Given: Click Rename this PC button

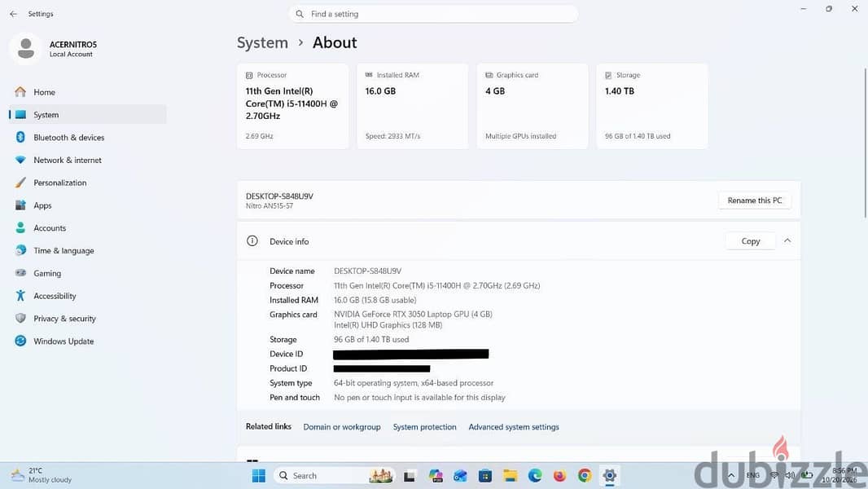Looking at the screenshot, I should (755, 200).
